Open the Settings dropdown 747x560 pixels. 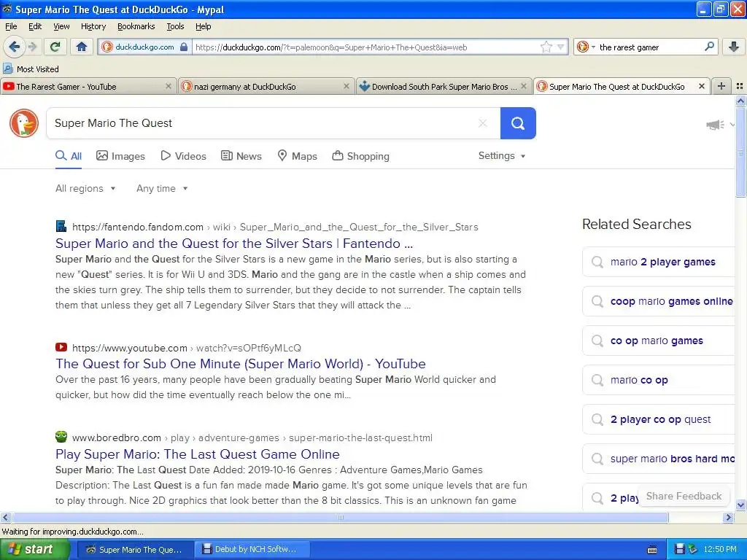[x=502, y=156]
